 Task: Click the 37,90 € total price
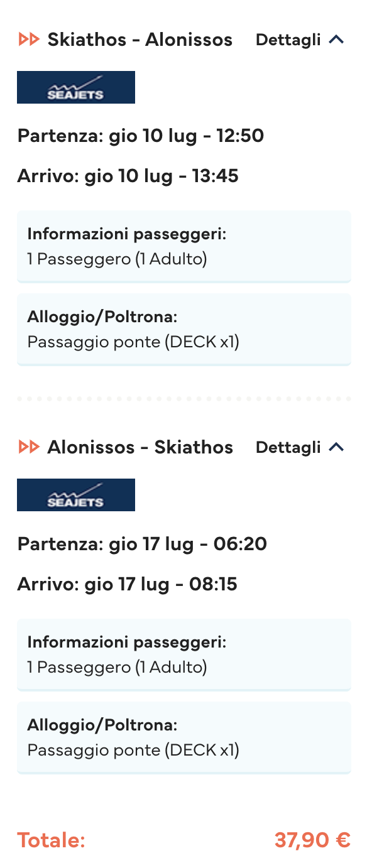(312, 840)
